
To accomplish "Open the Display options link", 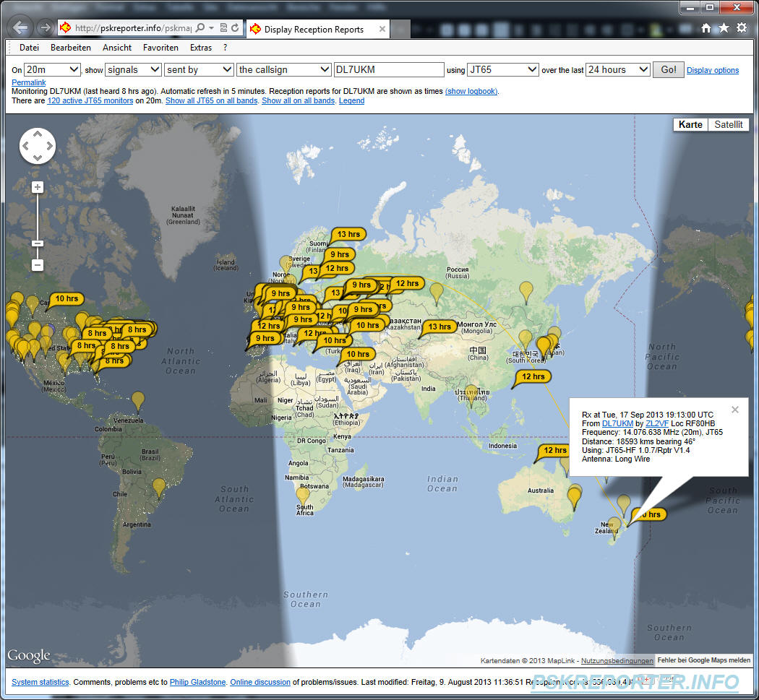I will click(713, 70).
